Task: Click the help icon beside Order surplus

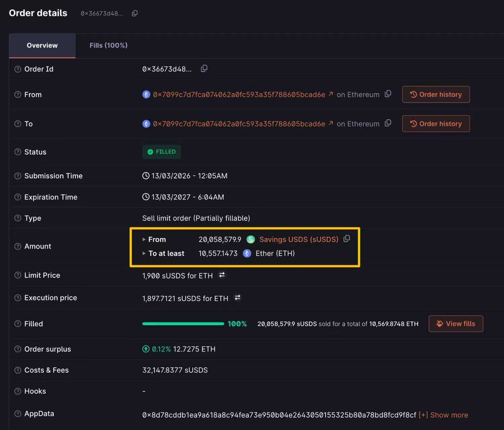Action: coord(18,349)
